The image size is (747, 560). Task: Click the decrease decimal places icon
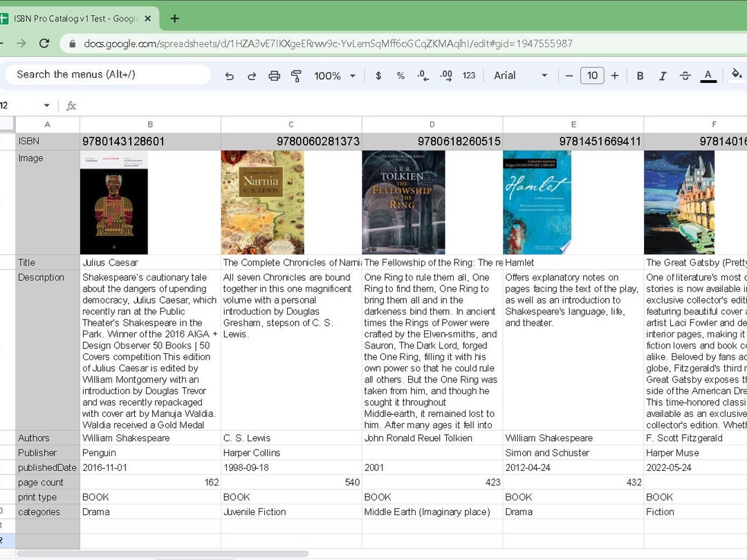coord(423,76)
